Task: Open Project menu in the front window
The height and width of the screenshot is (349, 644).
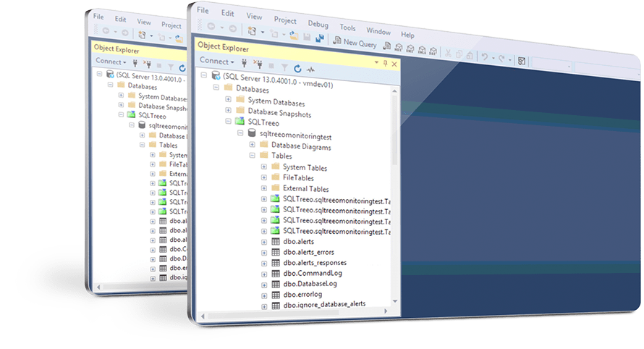Action: tap(285, 20)
